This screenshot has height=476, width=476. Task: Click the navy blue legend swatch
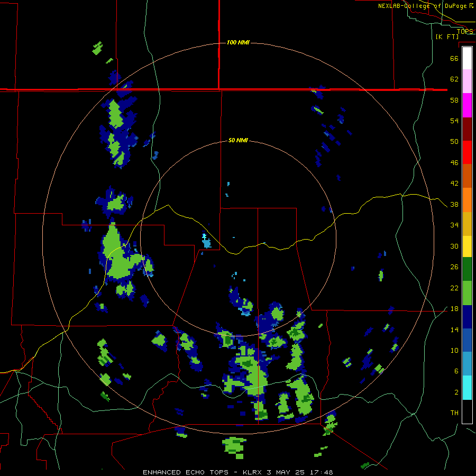[x=467, y=317]
